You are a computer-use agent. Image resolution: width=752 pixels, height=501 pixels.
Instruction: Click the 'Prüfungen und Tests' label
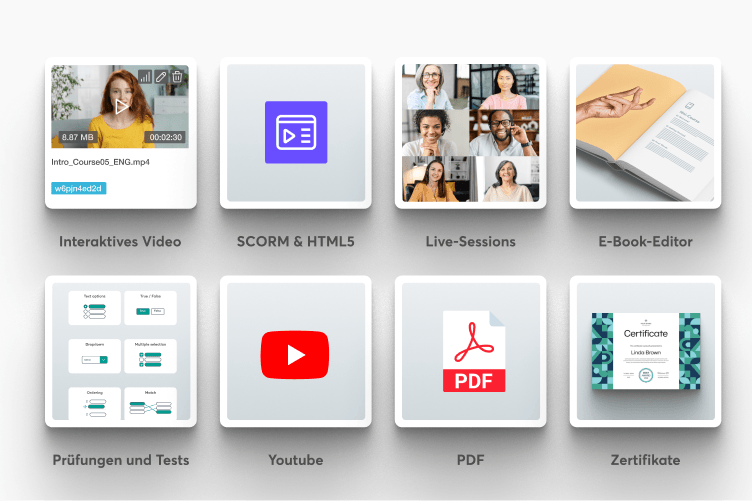point(121,460)
